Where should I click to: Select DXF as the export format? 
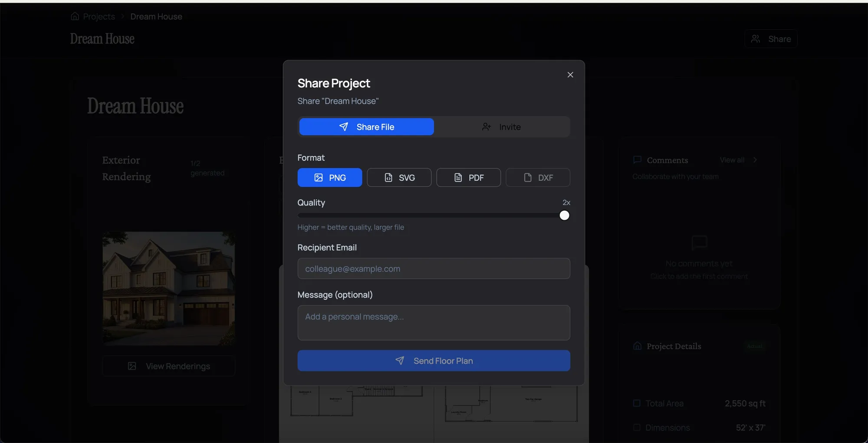pos(538,178)
